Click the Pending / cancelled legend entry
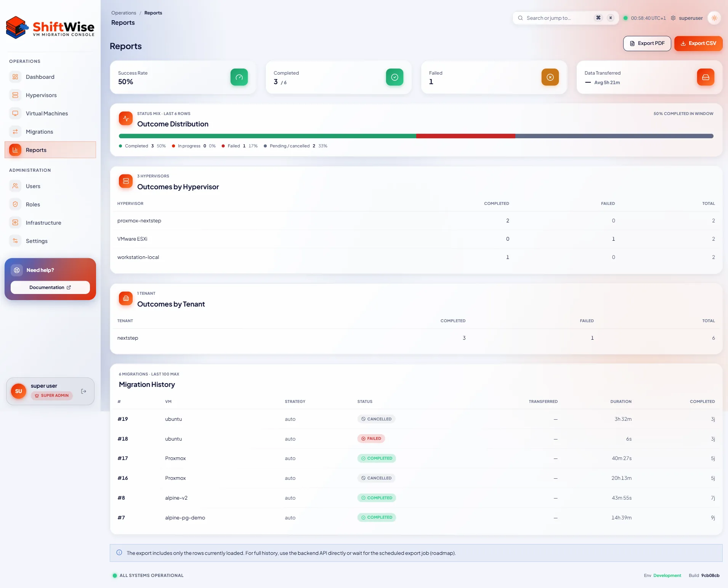Screen dimensions: 728x588 295,146
